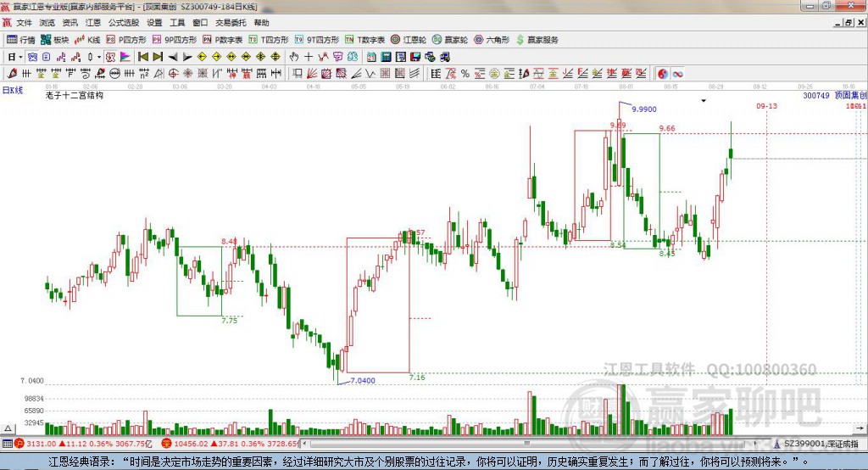Select the hand pan tool icon
868x470 pixels.
tap(294, 57)
